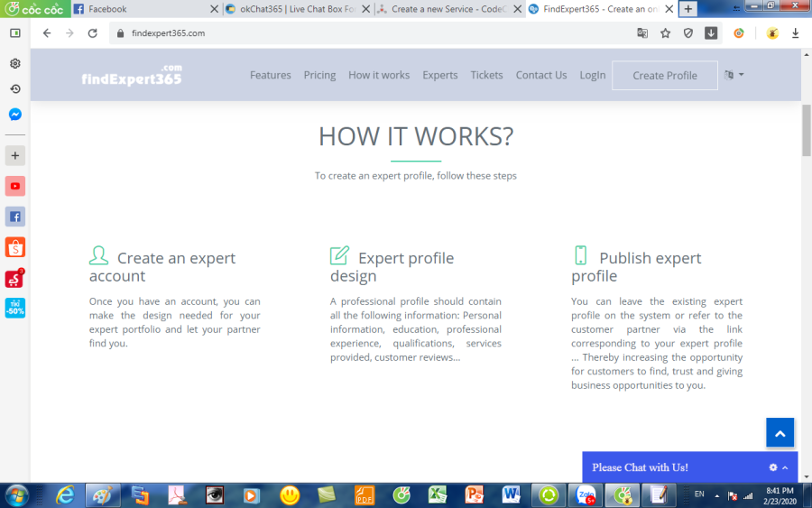Open the language selector dropdown

(734, 75)
